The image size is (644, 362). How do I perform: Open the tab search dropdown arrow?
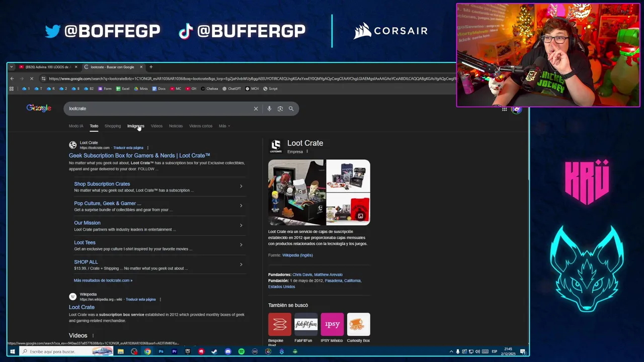(11, 67)
